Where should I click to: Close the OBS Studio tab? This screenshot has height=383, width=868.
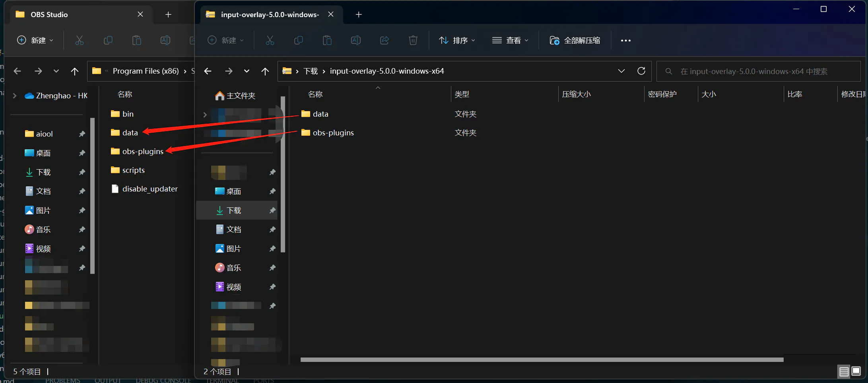coord(140,14)
